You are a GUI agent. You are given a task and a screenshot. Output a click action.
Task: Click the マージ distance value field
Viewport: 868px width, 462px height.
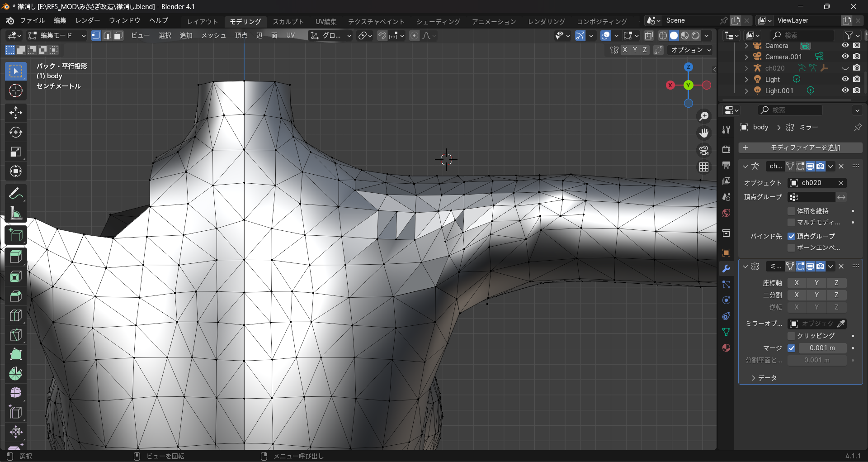pos(822,348)
